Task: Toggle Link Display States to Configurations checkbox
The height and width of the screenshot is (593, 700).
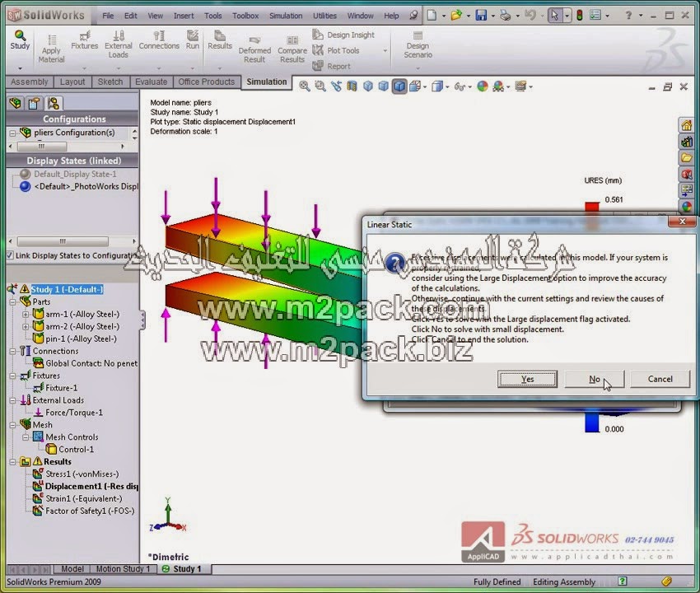Action: click(x=10, y=255)
